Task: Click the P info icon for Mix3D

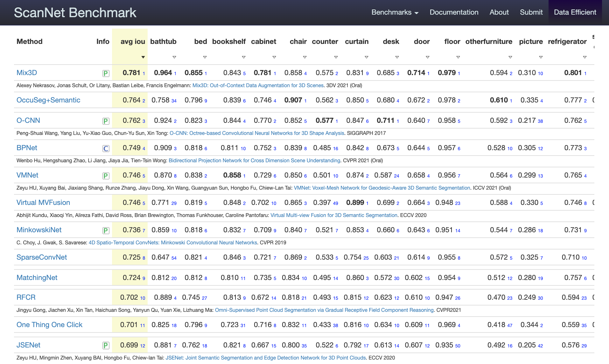Action: pos(106,73)
